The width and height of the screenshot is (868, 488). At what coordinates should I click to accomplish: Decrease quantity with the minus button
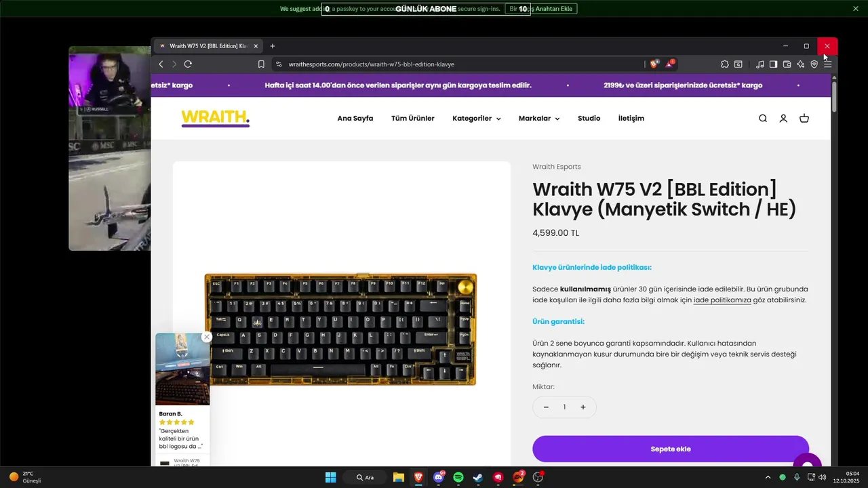click(x=546, y=407)
